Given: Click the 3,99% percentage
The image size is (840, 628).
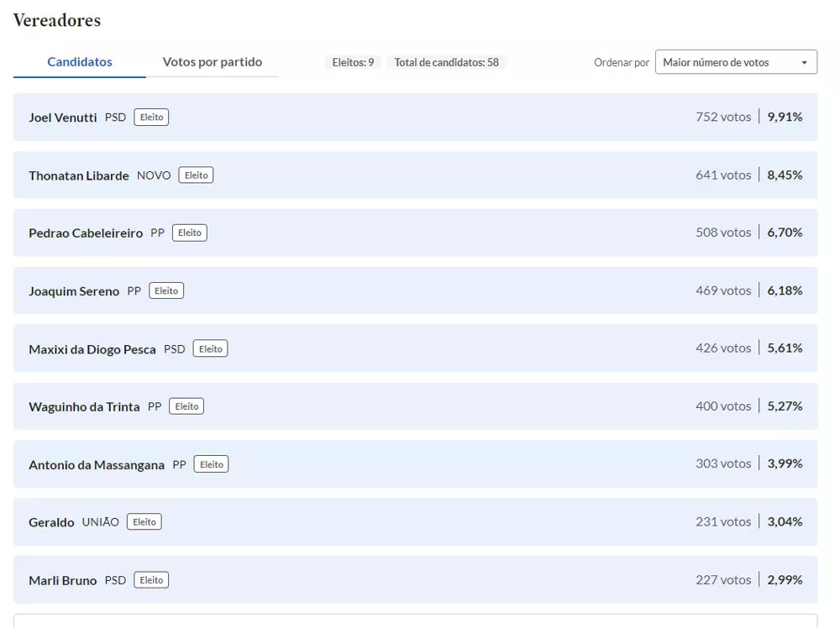Looking at the screenshot, I should click(785, 463).
